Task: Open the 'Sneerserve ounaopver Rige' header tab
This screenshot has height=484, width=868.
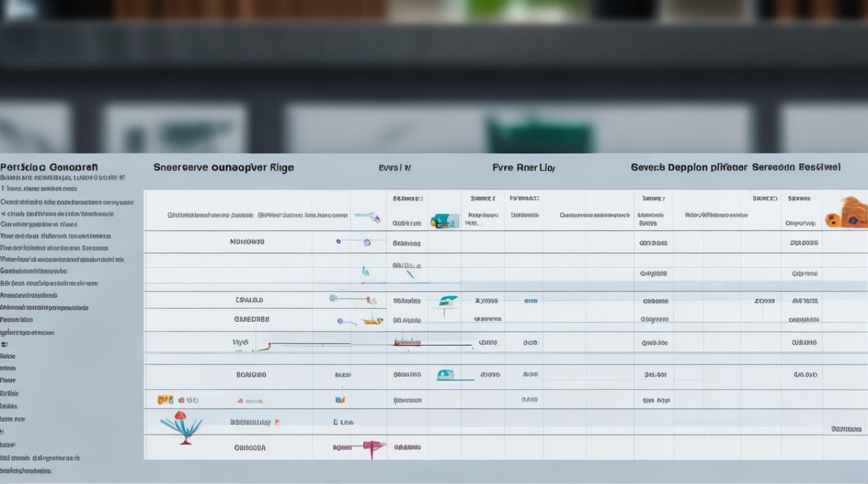Action: (223, 168)
